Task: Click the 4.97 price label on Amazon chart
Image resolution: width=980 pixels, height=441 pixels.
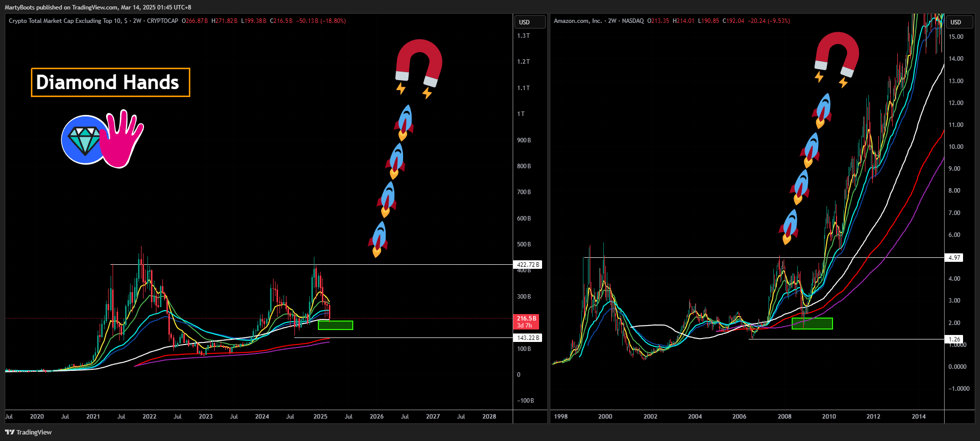Action: pyautogui.click(x=954, y=258)
